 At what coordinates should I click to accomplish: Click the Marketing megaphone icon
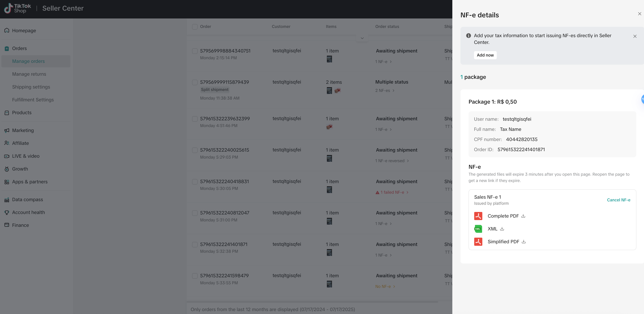point(7,130)
